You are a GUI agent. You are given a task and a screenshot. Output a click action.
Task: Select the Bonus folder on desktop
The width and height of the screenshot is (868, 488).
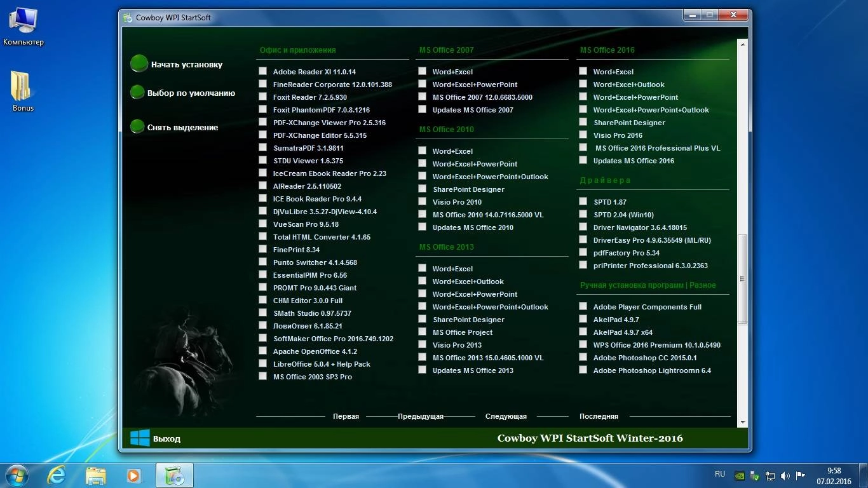click(x=23, y=91)
